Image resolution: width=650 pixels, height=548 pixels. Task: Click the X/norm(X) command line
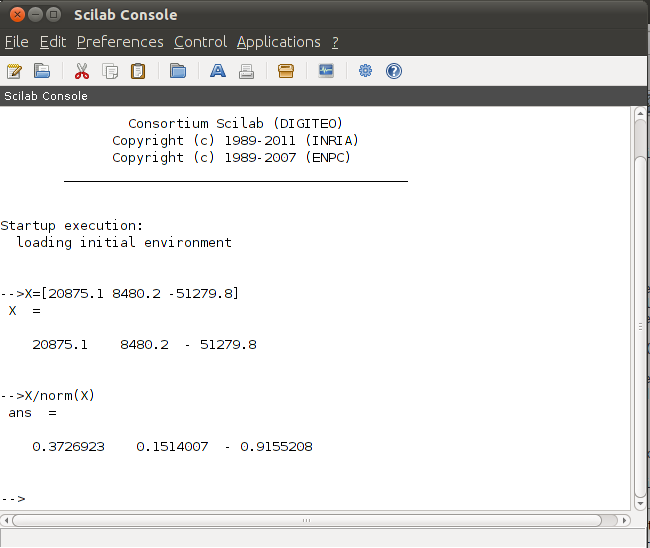tap(48, 395)
